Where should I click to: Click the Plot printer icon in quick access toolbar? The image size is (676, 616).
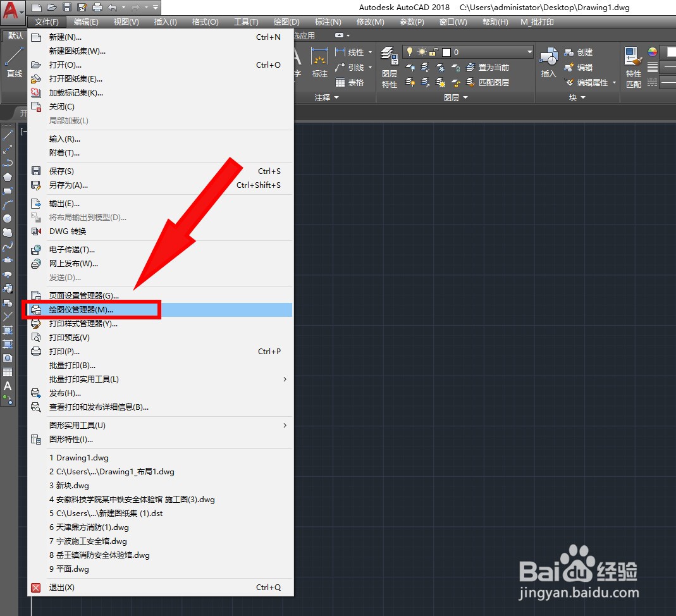[97, 8]
